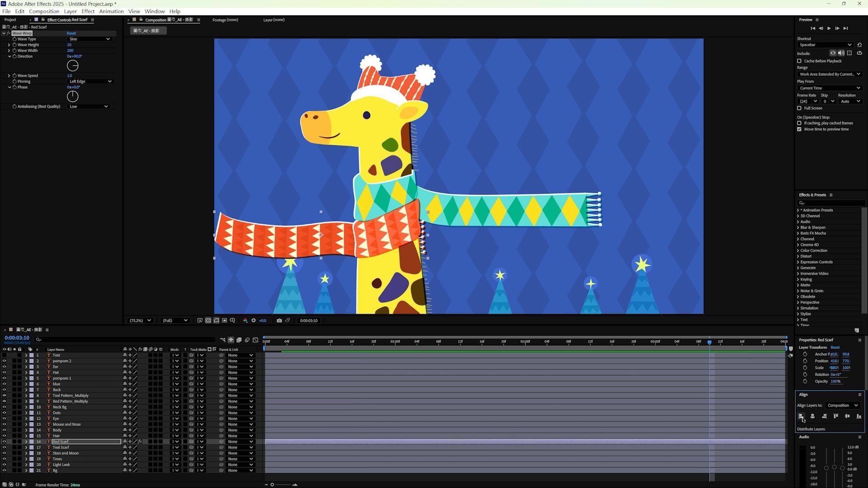Viewport: 868px width, 488px height.
Task: Click the take snapshot camera icon
Action: 279,320
